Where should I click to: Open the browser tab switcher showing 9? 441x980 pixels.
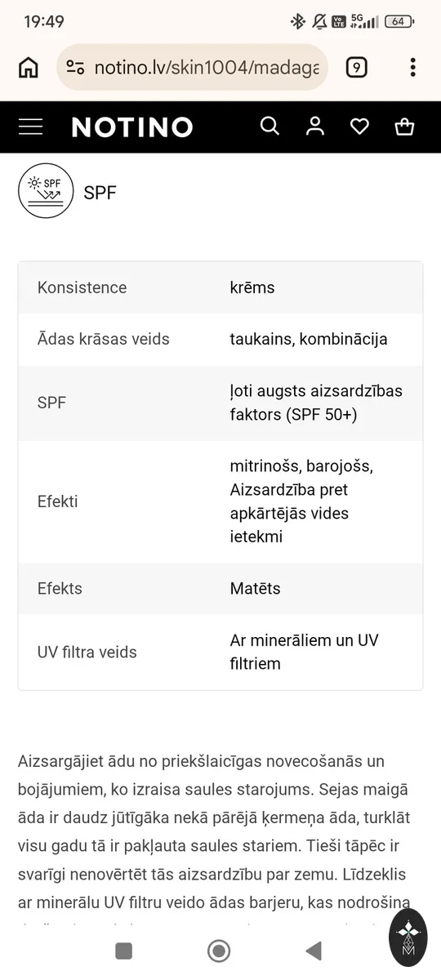click(356, 68)
